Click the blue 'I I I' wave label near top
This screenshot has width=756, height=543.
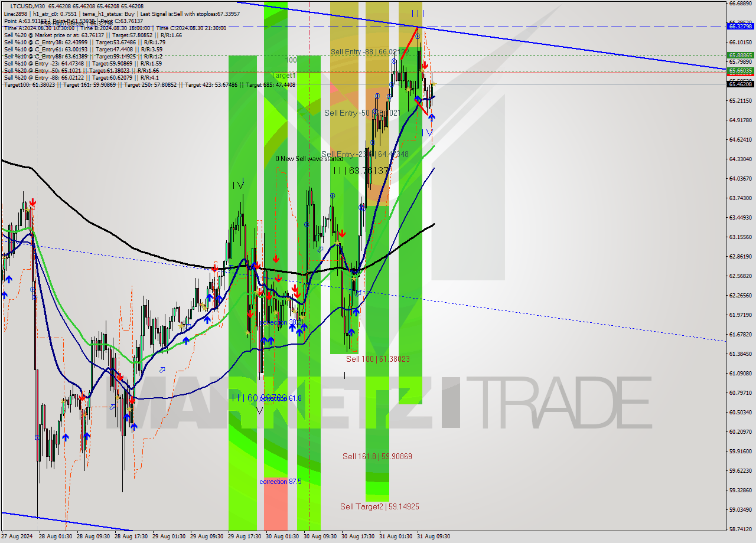pos(418,13)
